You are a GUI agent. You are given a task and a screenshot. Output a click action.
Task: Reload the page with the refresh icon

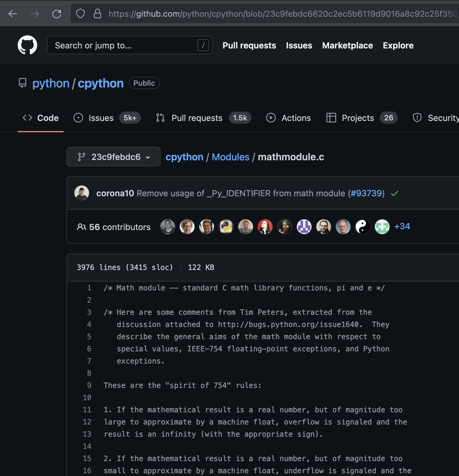point(57,14)
